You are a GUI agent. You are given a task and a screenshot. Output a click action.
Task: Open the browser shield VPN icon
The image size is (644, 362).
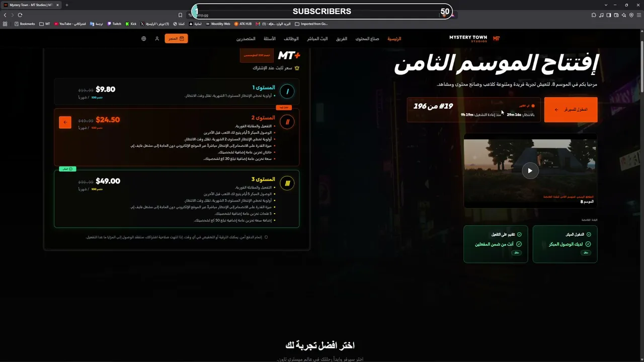(631, 15)
